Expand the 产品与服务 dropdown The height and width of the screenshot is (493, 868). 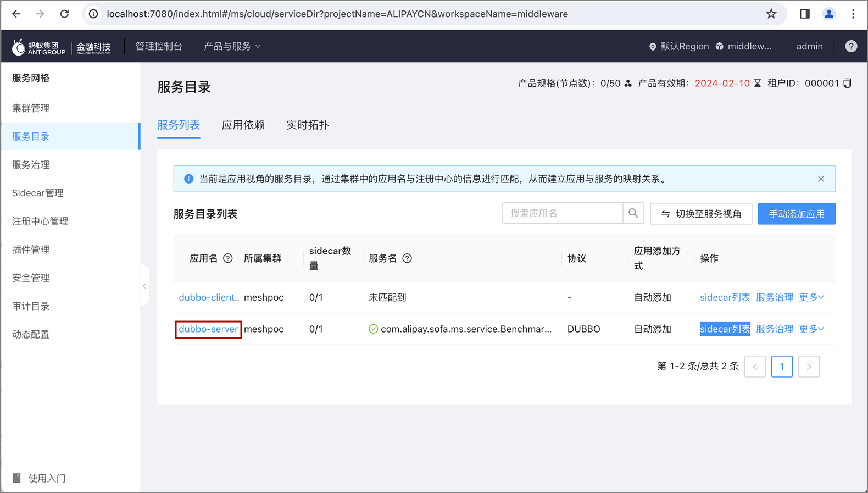(232, 46)
